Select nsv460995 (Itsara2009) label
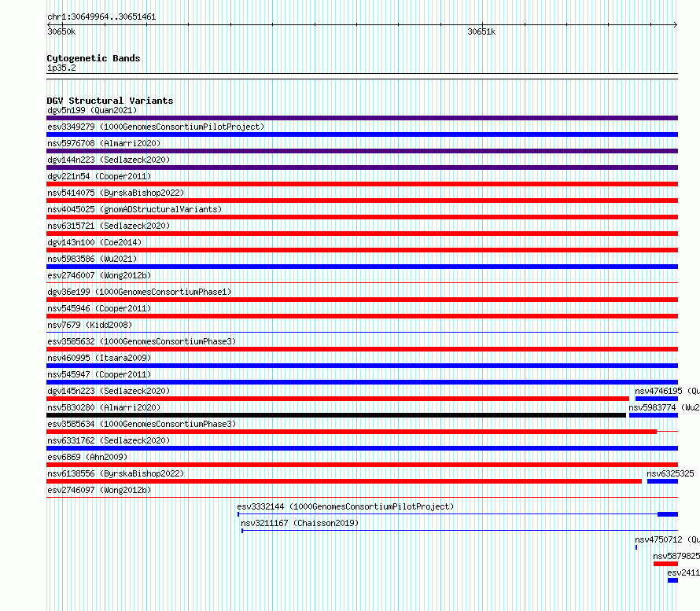 (99, 358)
